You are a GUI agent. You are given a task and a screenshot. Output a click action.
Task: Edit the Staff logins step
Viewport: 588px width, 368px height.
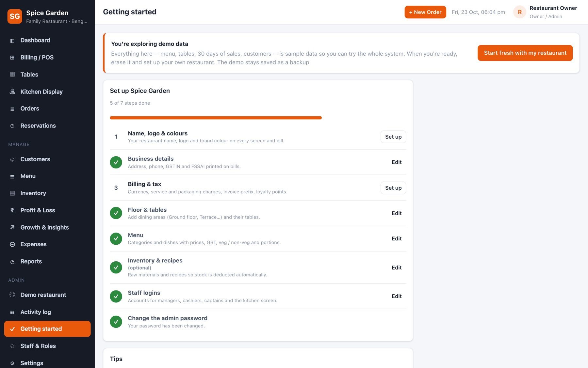(397, 296)
